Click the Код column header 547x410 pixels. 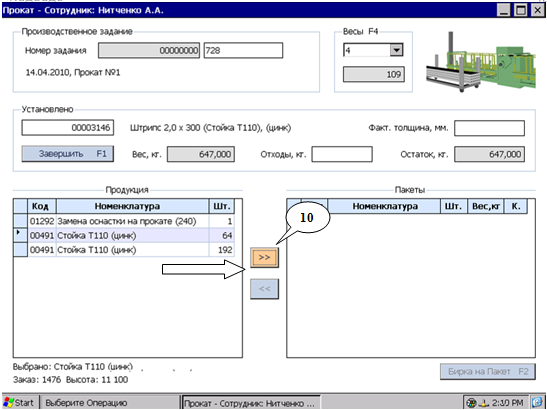click(42, 206)
